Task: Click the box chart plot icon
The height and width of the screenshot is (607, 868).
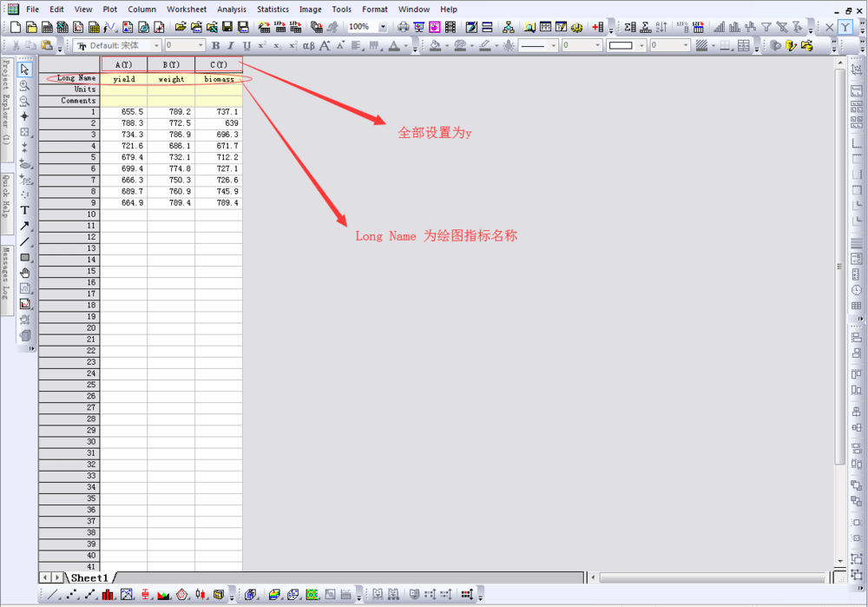Action: coord(145,594)
